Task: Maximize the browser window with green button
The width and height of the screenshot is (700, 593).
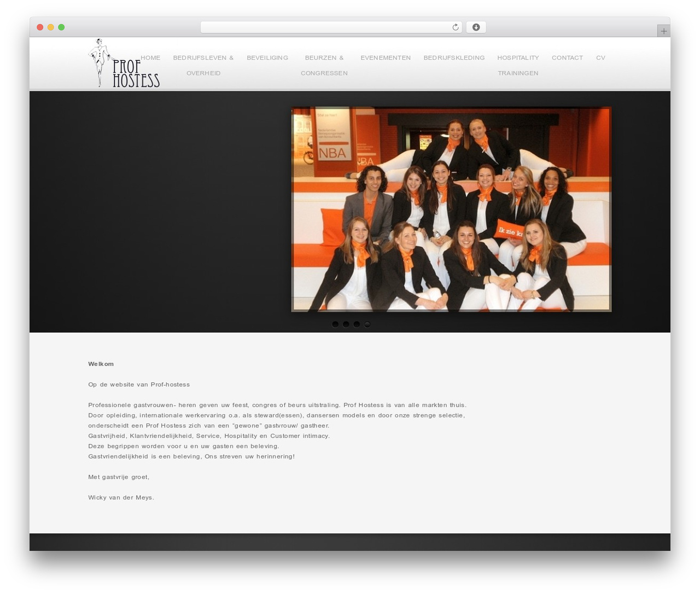Action: point(61,27)
